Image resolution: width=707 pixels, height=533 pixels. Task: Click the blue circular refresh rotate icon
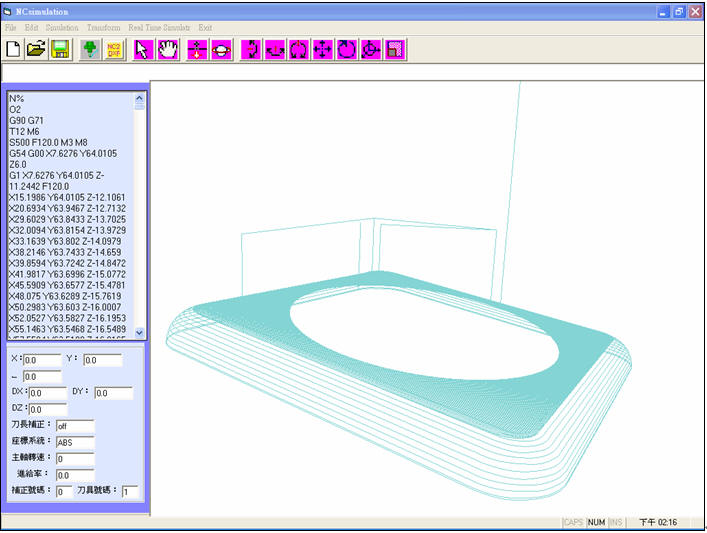coord(346,49)
